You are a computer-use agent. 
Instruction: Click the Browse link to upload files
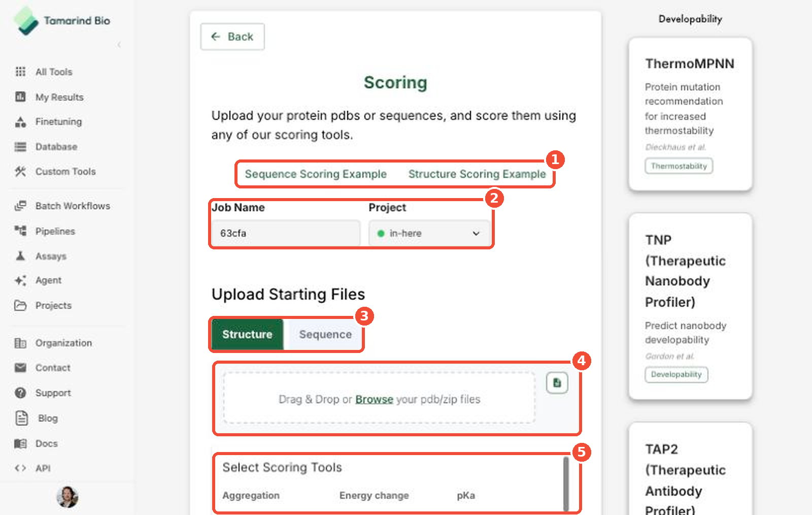374,399
